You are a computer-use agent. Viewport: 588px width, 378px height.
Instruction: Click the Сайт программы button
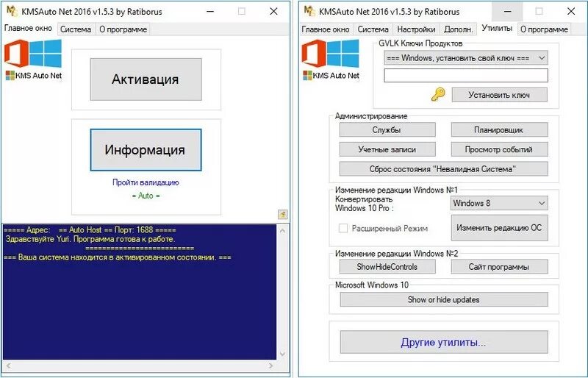tap(499, 267)
